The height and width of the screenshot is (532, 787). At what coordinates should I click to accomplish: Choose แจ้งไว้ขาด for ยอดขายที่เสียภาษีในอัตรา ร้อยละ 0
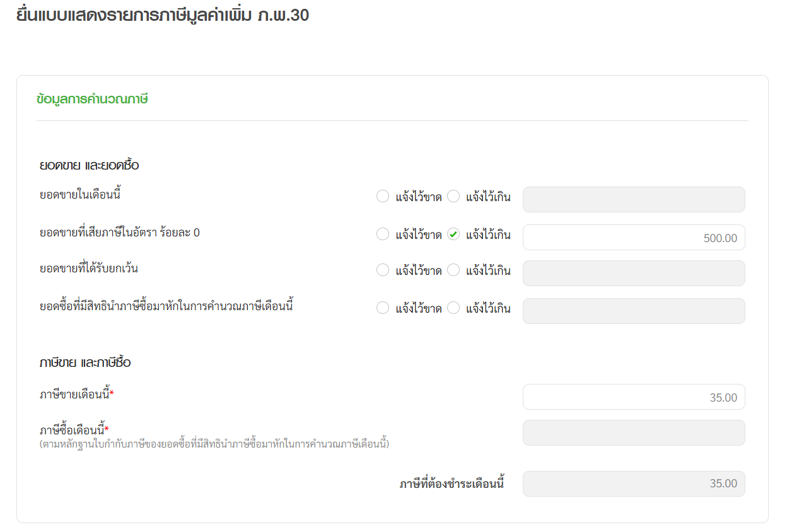coord(383,234)
